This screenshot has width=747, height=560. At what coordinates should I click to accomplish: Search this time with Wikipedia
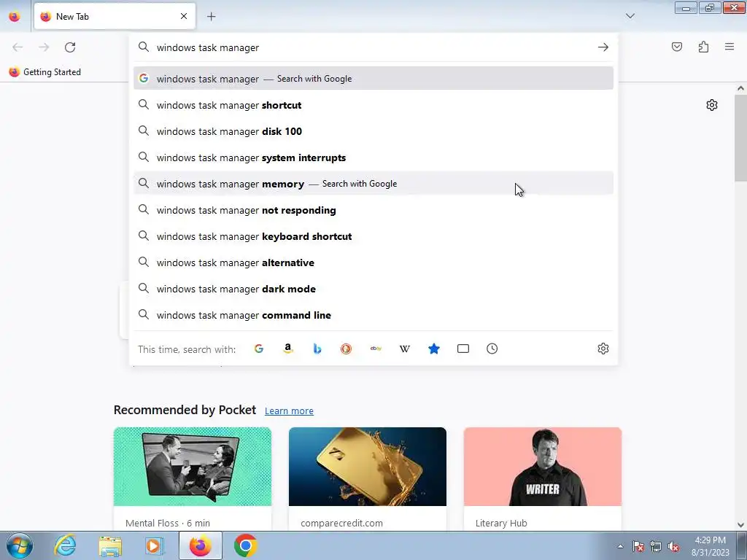pos(404,349)
